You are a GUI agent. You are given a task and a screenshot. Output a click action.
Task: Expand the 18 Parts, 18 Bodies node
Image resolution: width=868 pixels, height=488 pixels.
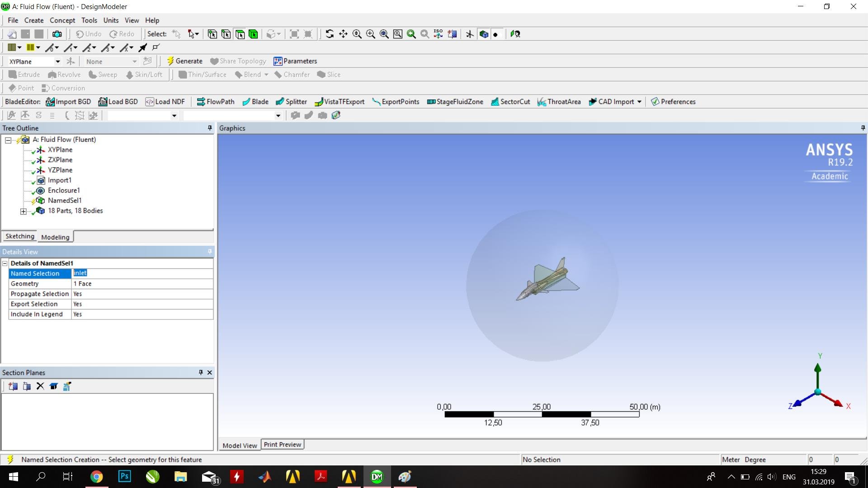pos(24,211)
